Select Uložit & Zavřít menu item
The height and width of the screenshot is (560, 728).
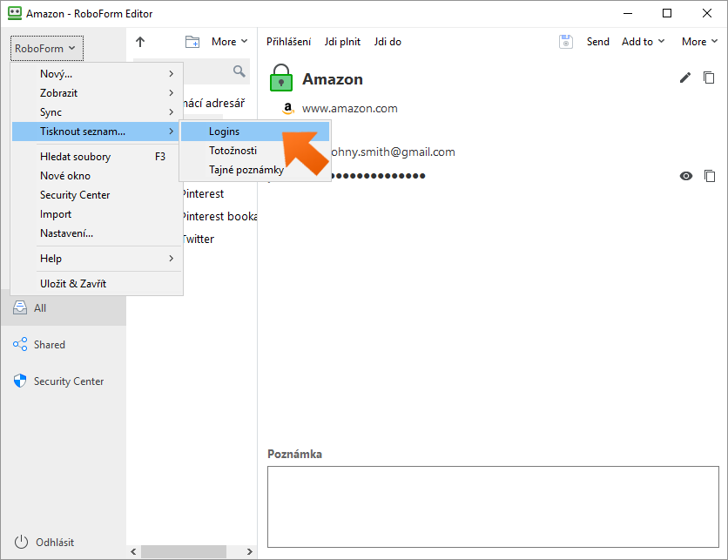pos(97,284)
